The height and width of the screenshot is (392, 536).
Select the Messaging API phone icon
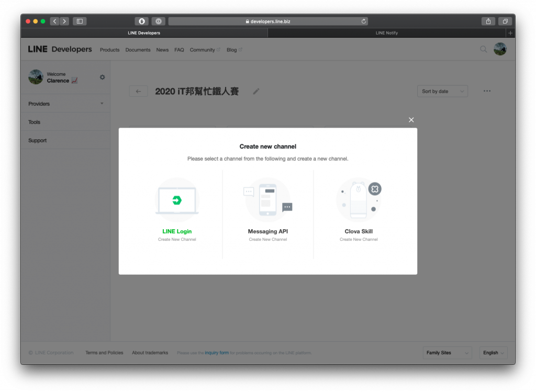click(x=268, y=200)
